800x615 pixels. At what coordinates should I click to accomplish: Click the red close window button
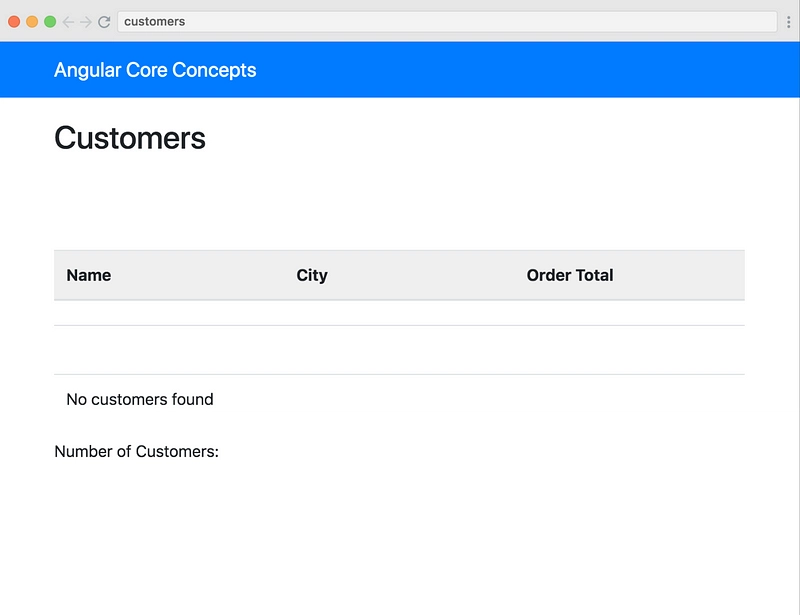click(14, 22)
